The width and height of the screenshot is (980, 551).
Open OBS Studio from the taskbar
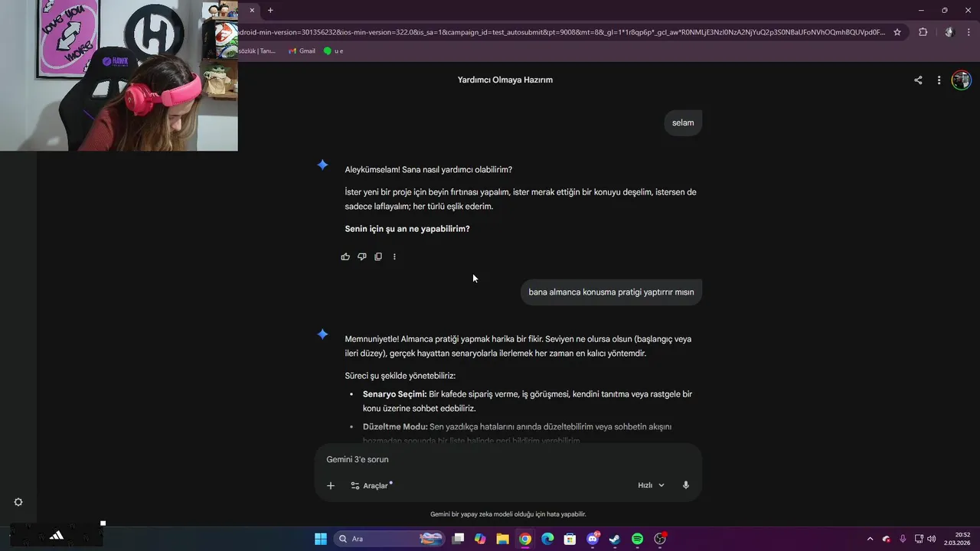tap(660, 539)
